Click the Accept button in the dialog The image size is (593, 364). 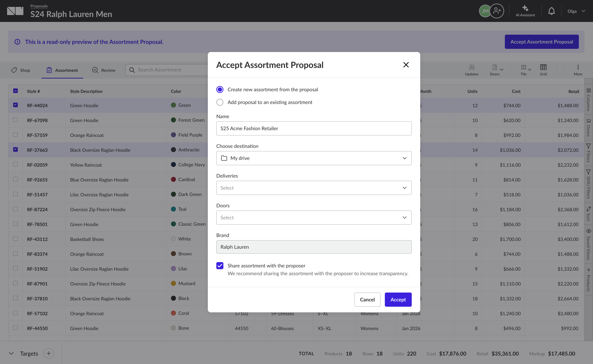click(x=398, y=299)
